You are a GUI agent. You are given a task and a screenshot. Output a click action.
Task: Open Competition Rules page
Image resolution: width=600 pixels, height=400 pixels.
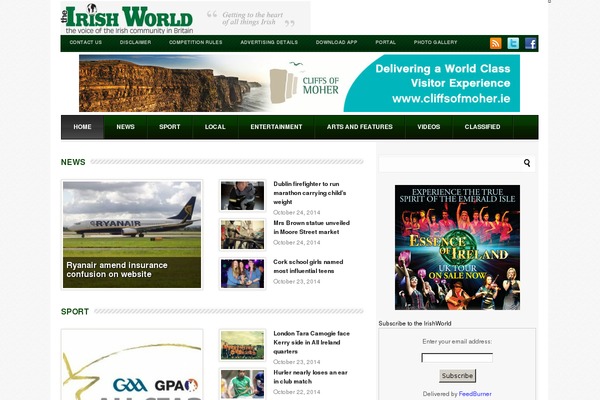coord(196,42)
